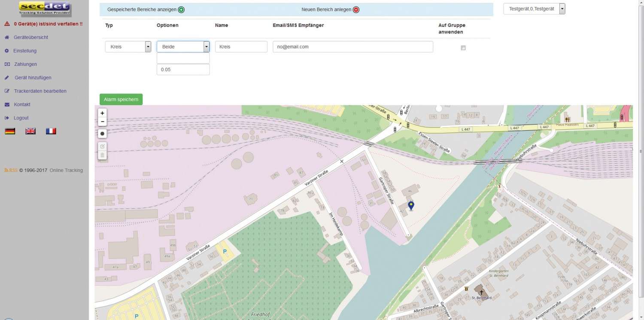This screenshot has width=644, height=320.
Task: Open Kontakt in the sidebar
Action: (22, 104)
